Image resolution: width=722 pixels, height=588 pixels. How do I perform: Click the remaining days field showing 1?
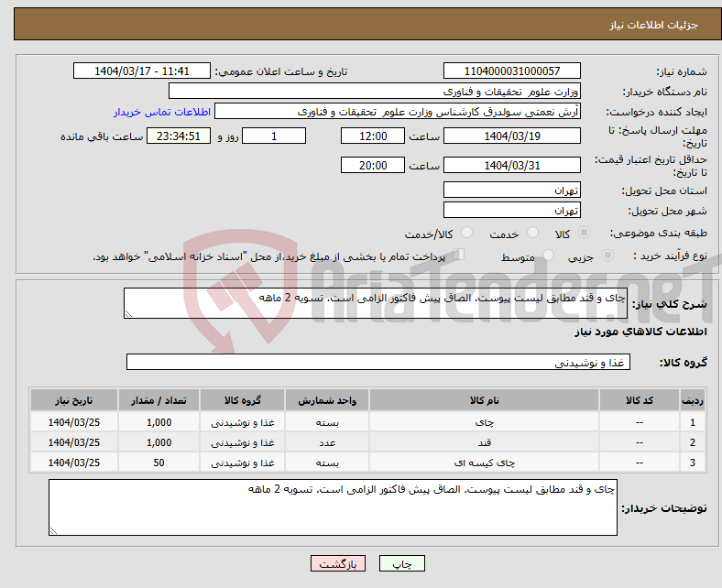pos(274,136)
